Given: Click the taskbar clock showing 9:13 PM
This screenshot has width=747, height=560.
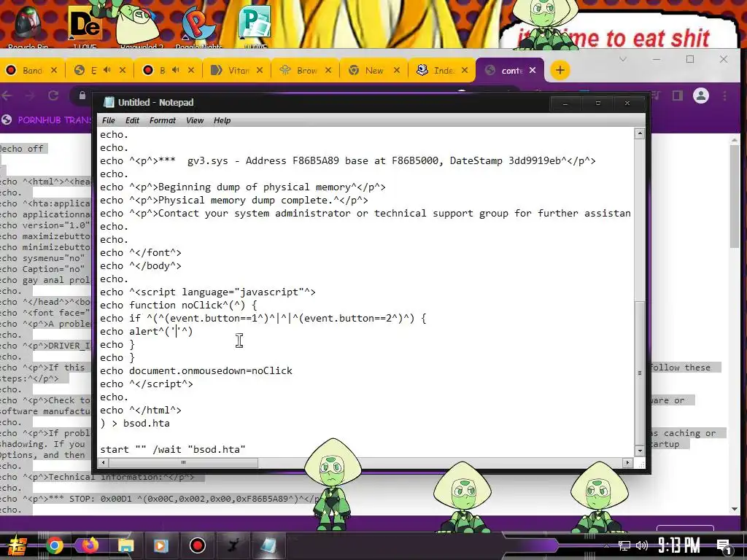Looking at the screenshot, I should tap(679, 545).
